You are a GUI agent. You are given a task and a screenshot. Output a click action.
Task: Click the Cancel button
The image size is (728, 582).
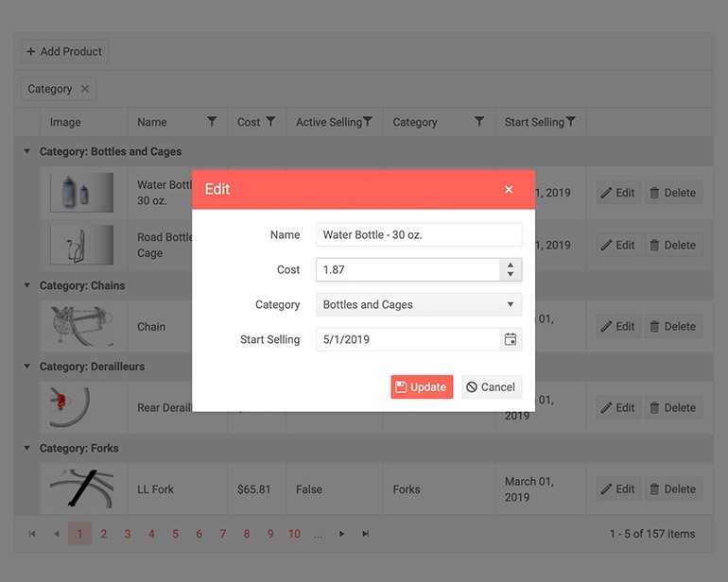coord(492,387)
